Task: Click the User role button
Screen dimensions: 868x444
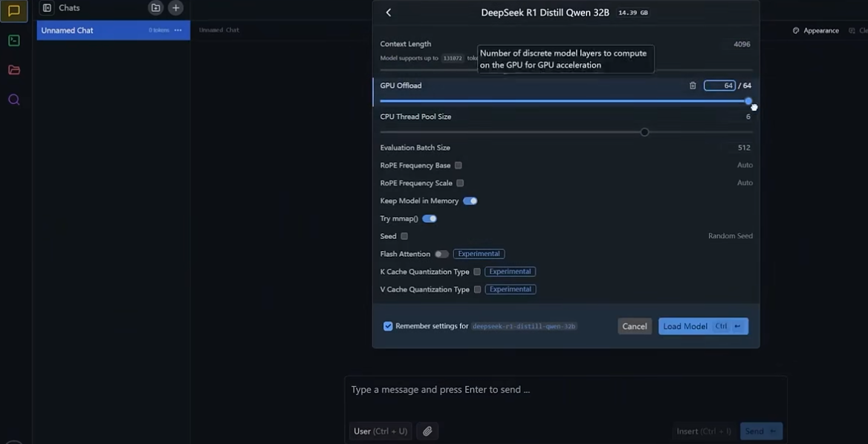Action: [380, 431]
